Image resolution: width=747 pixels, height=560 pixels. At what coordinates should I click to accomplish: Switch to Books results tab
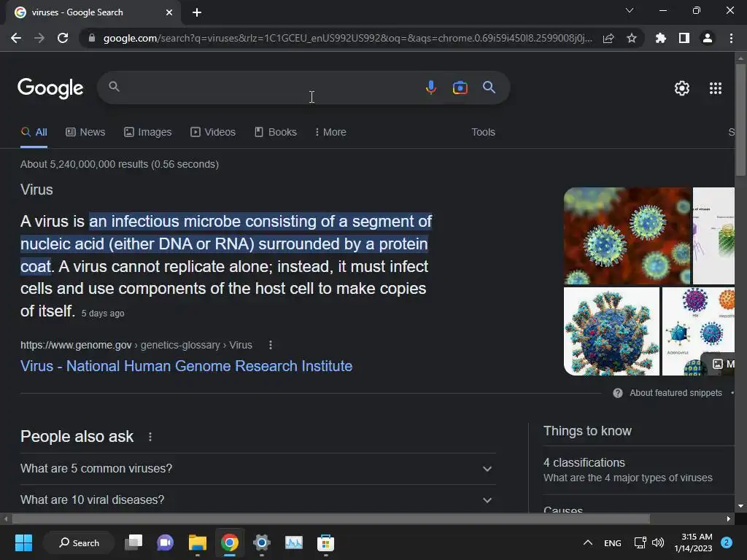coord(275,133)
